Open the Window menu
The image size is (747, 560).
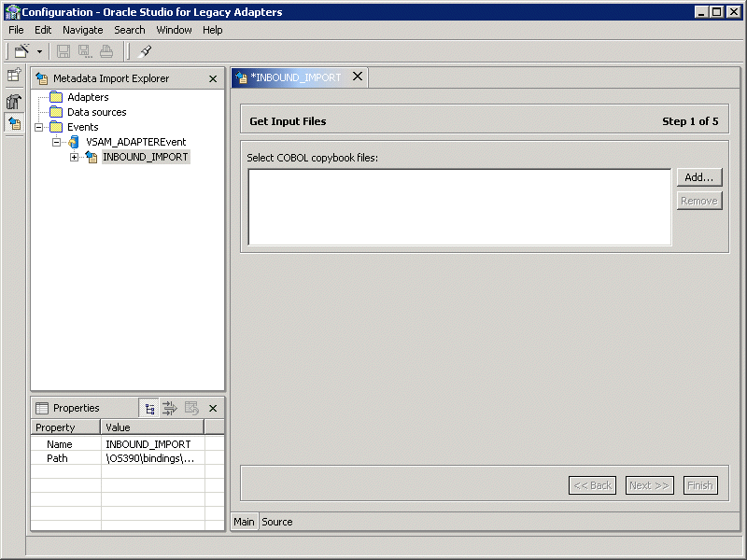point(174,30)
